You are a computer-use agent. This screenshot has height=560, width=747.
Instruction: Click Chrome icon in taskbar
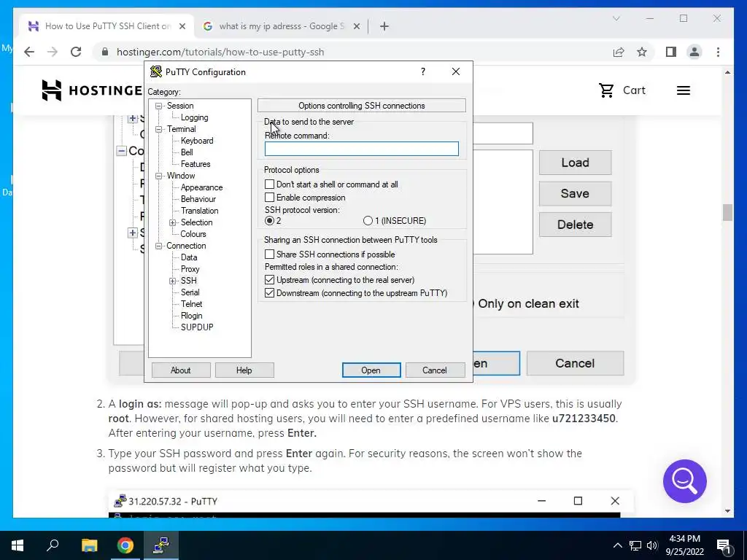point(125,545)
